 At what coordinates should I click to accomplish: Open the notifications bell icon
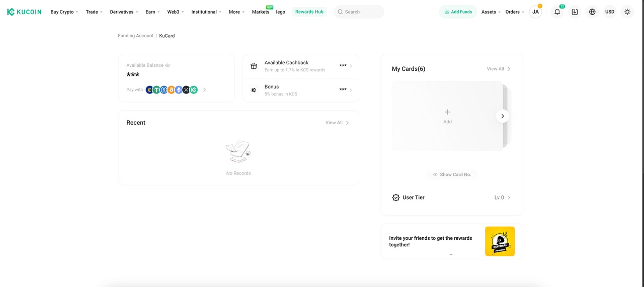[557, 12]
